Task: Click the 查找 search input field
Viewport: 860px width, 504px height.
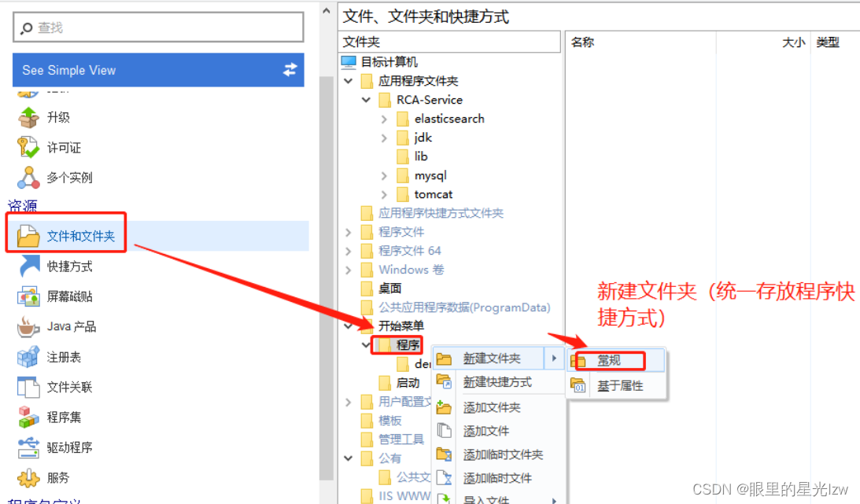Action: tap(158, 28)
